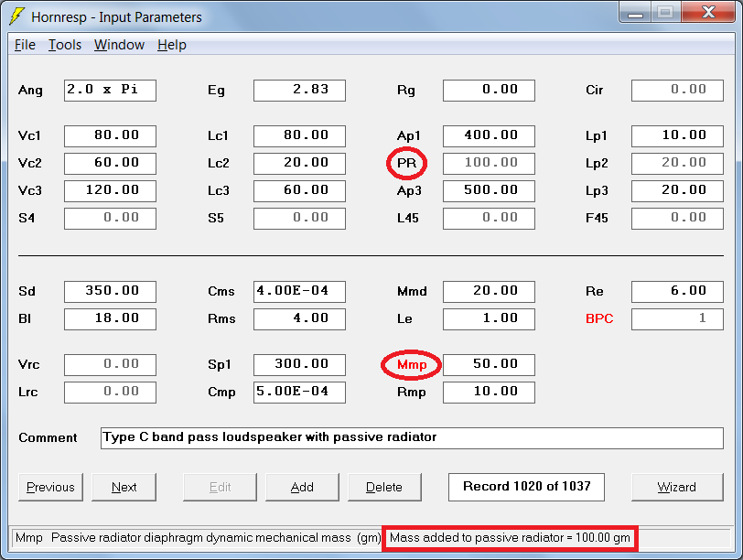
Task: Select the Vc3 value field
Action: 110,191
